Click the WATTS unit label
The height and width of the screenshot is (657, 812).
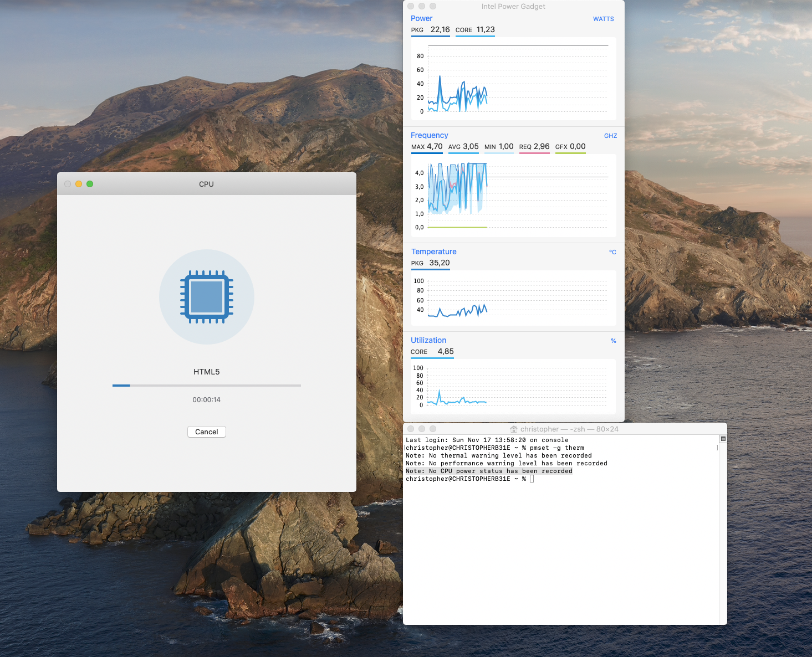(x=603, y=19)
